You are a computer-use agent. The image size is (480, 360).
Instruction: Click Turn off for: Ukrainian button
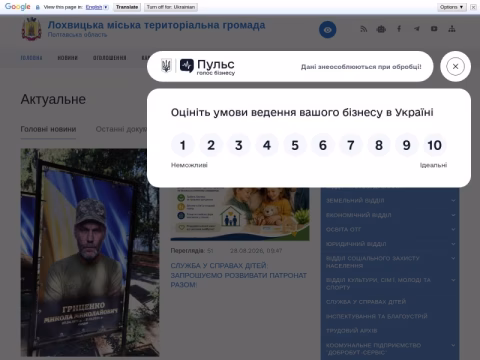click(171, 7)
